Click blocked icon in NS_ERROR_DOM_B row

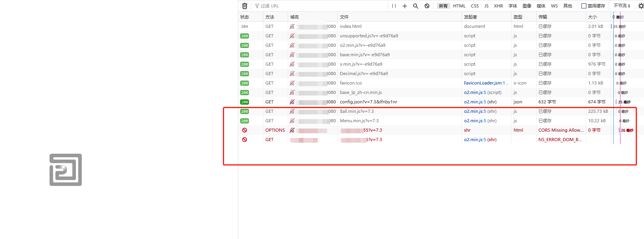(x=245, y=140)
